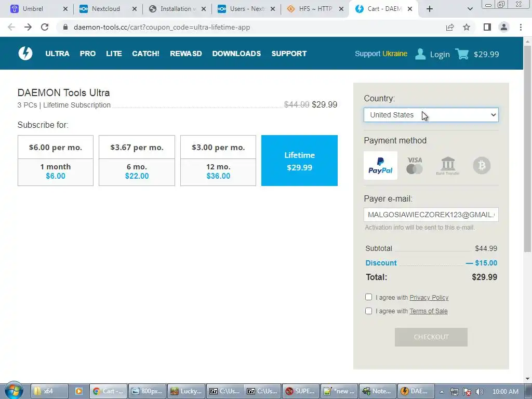Switch to Users - Nextcloud tab
Screen dimensions: 532x399
[x=246, y=9]
